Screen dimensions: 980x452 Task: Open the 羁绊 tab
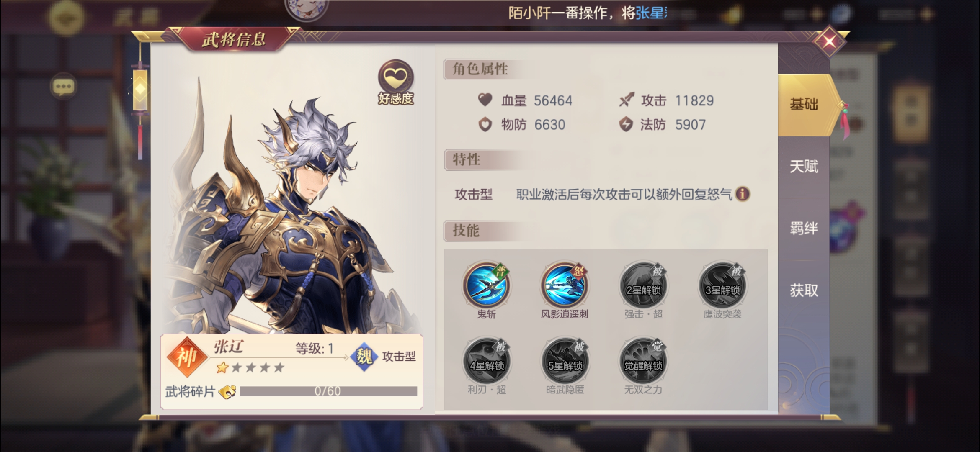tap(804, 229)
